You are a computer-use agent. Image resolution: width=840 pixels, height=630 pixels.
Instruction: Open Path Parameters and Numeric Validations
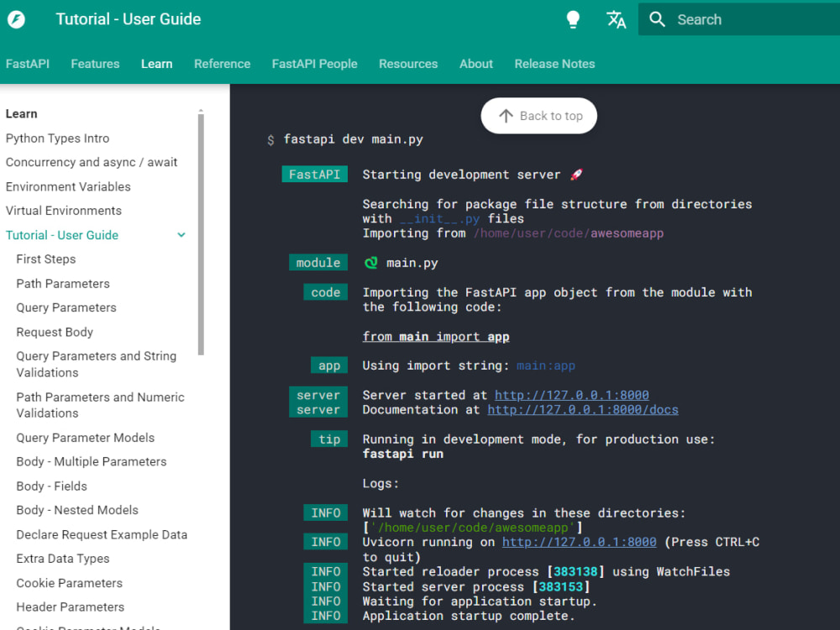(x=101, y=405)
